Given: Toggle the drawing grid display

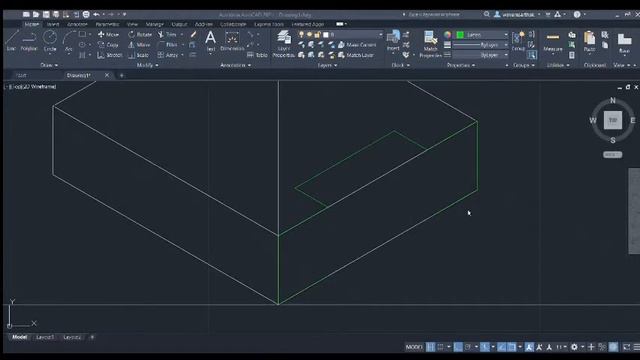Looking at the screenshot, I should pyautogui.click(x=430, y=347).
